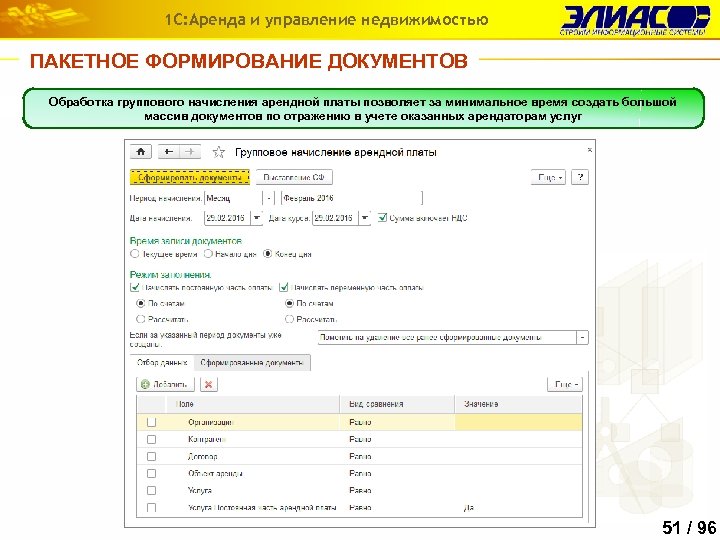Click the Да value in last row
The image size is (720, 540).
[x=468, y=508]
